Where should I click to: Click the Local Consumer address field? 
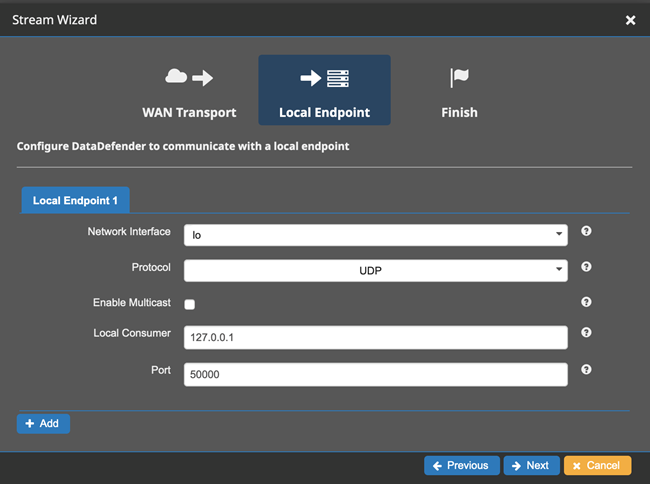point(376,337)
